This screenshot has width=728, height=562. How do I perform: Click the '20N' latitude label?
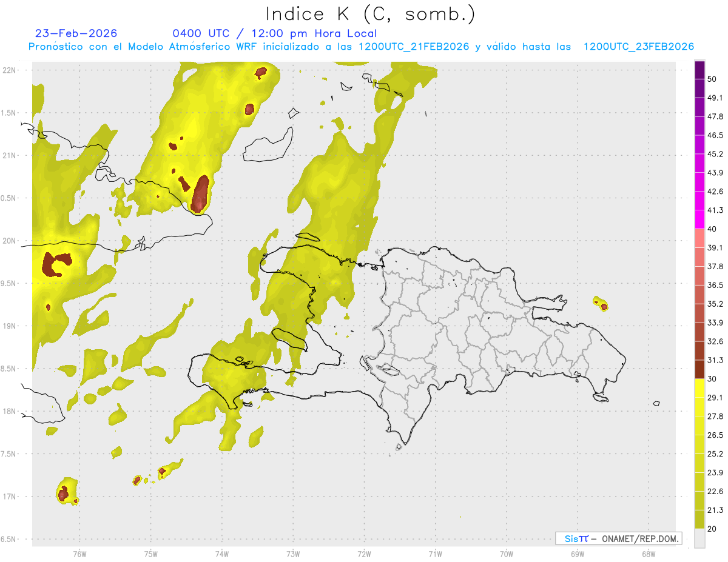(x=8, y=241)
